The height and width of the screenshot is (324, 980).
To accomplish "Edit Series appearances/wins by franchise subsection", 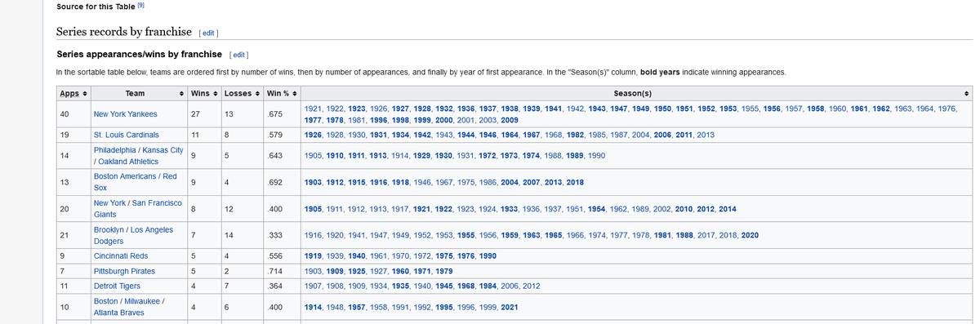I will coord(238,55).
